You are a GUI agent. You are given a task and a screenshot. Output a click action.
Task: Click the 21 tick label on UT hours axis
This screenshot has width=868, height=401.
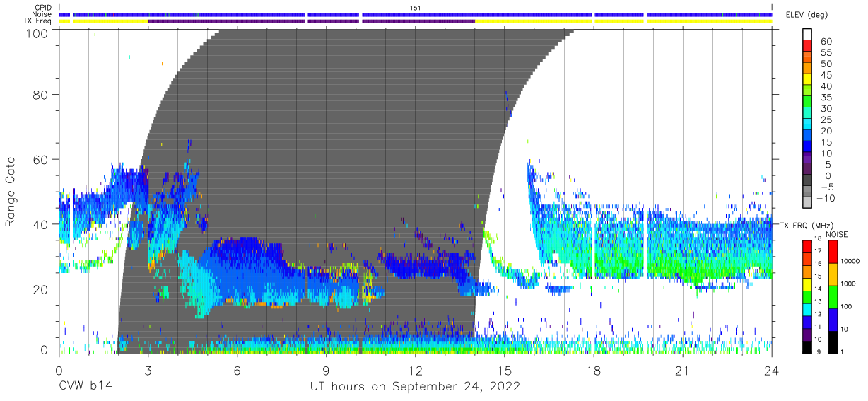click(x=683, y=370)
